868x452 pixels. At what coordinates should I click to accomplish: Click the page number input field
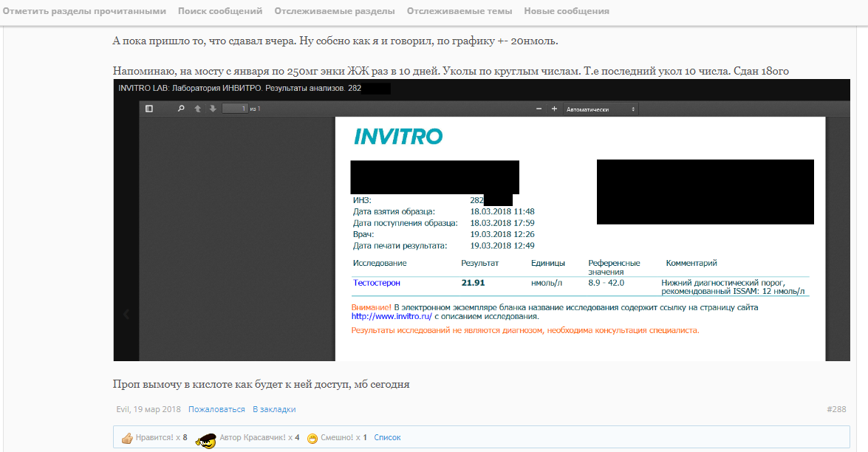(x=234, y=109)
